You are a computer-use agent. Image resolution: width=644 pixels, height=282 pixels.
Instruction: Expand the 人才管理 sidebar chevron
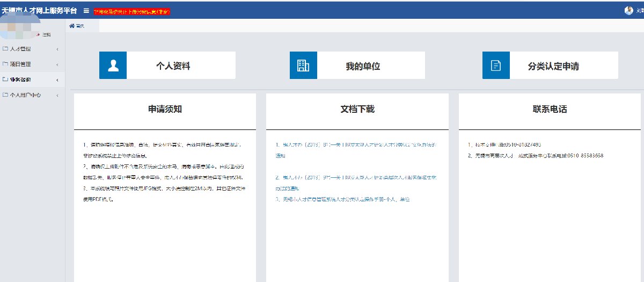[x=57, y=50]
